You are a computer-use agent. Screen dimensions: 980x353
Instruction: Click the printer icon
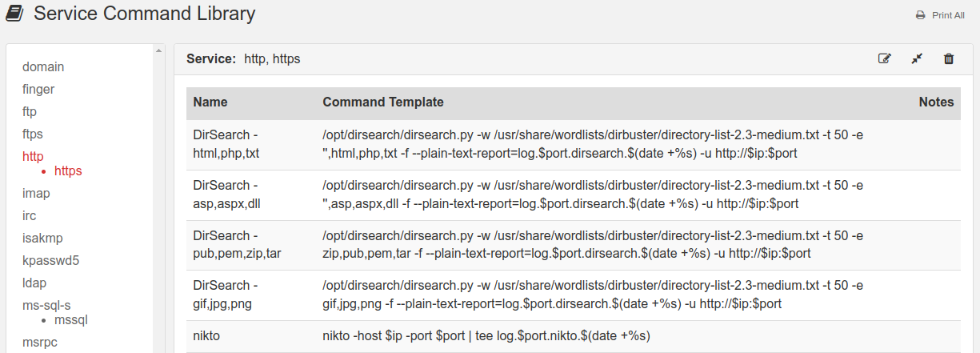[920, 15]
